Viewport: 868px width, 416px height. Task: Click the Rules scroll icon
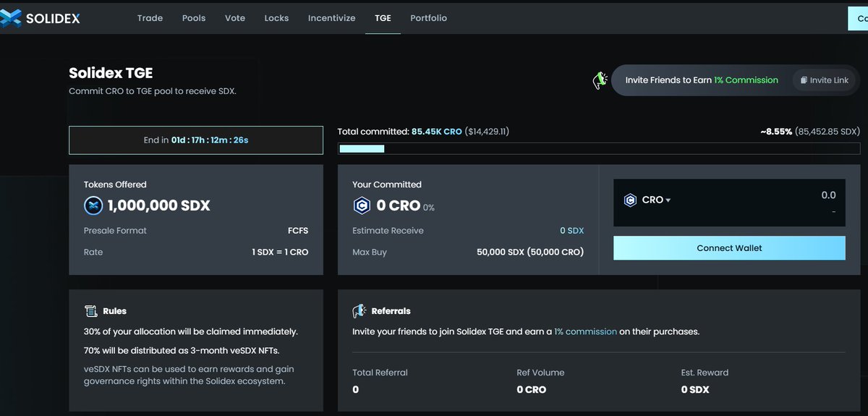91,311
